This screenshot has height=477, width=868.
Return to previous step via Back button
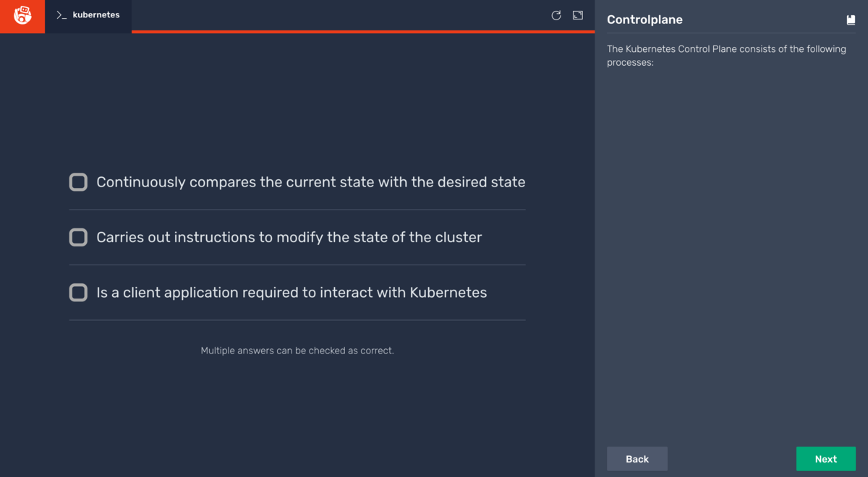637,459
